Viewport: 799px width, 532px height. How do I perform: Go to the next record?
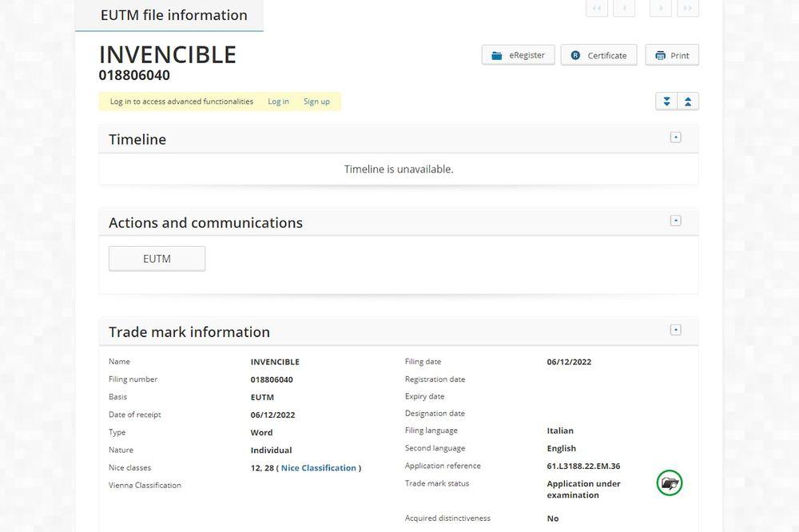pyautogui.click(x=660, y=9)
